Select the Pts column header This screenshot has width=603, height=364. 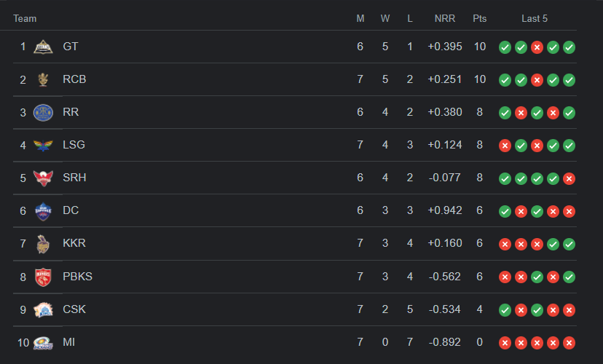coord(479,18)
